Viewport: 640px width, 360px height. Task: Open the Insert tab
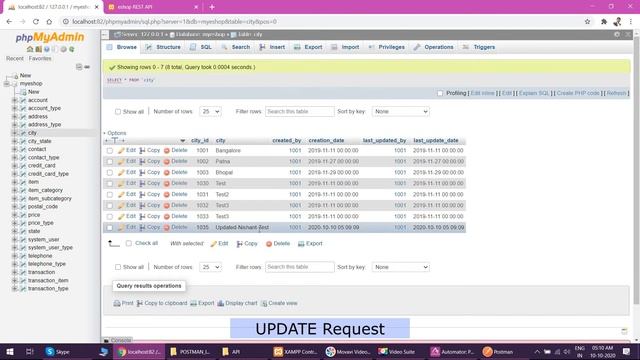click(272, 47)
